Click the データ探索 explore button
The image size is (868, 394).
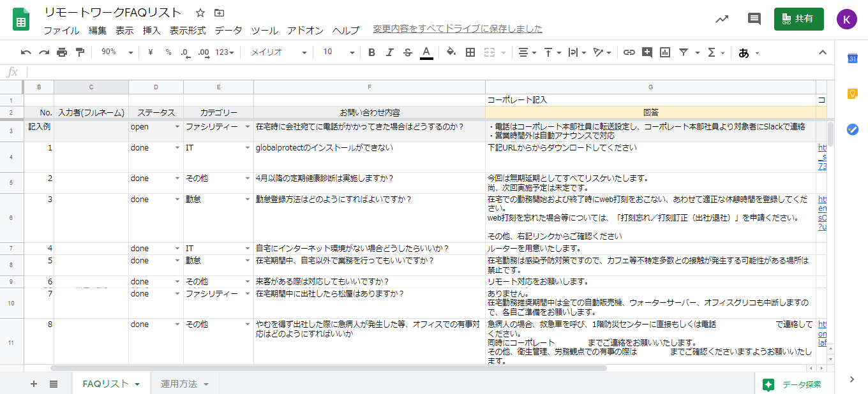point(793,384)
